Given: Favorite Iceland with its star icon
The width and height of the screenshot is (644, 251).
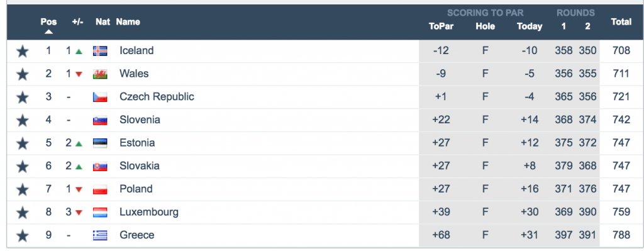Looking at the screenshot, I should coord(23,52).
